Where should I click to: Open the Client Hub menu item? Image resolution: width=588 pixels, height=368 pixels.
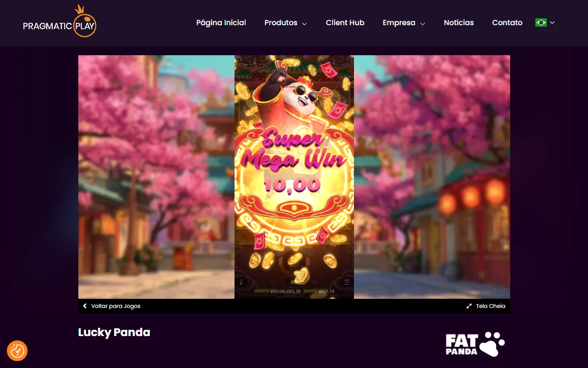coord(345,23)
